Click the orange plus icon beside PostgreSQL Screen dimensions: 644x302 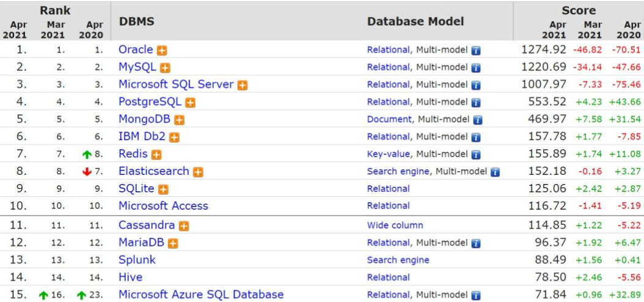190,103
